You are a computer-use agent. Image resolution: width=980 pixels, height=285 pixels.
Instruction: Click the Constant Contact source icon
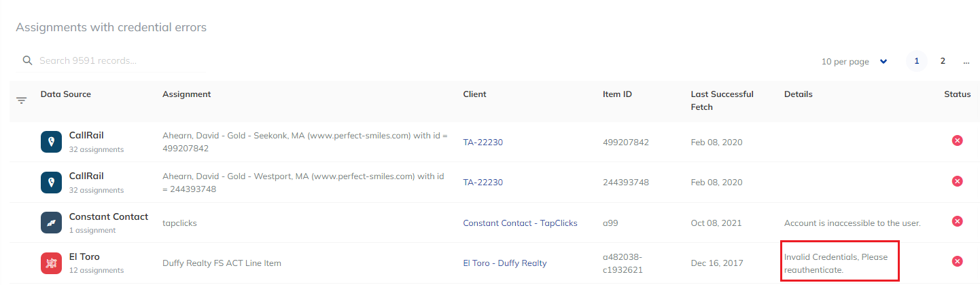[52, 223]
